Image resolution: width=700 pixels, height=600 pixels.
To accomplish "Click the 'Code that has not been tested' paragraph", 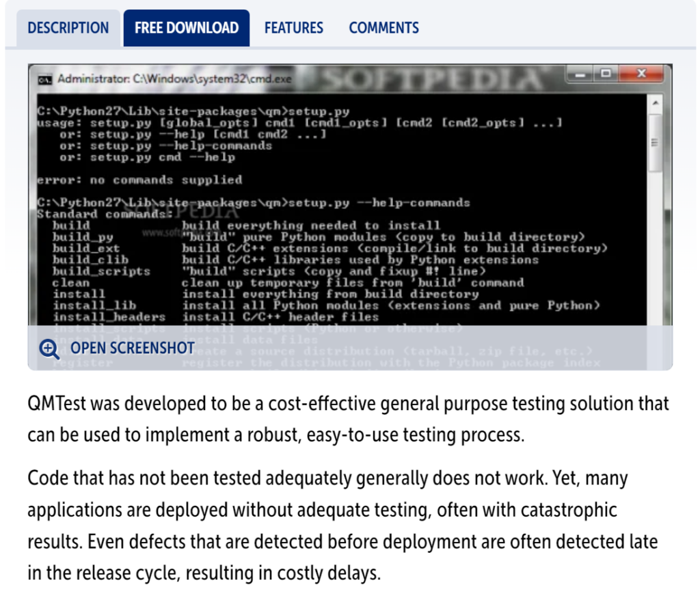I will click(342, 525).
